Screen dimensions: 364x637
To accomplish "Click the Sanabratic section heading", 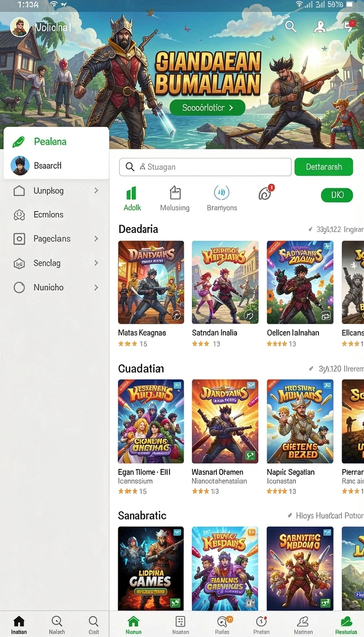I will [142, 516].
